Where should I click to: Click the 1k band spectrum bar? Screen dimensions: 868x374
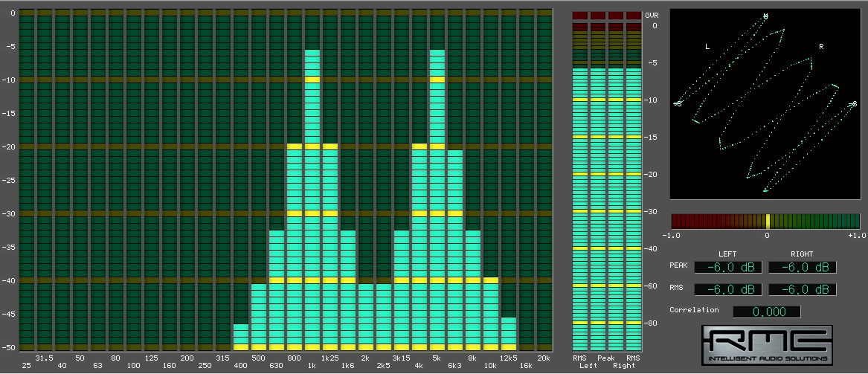coord(312,200)
